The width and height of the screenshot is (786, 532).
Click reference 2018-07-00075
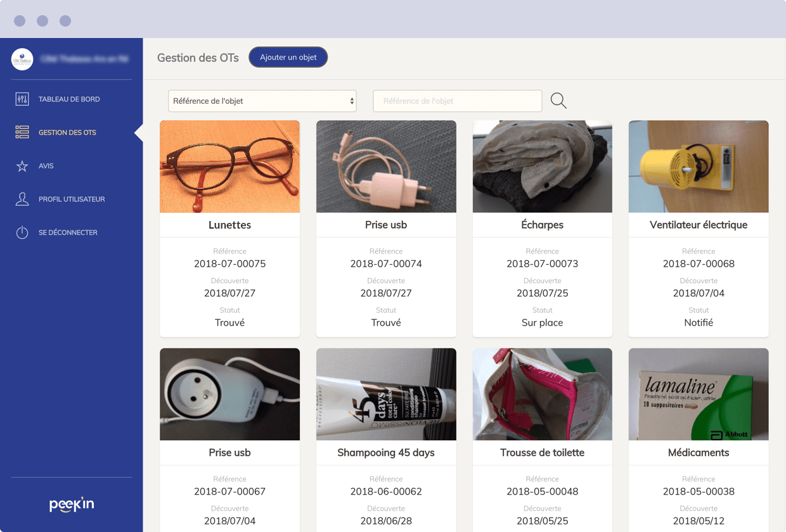pyautogui.click(x=229, y=263)
